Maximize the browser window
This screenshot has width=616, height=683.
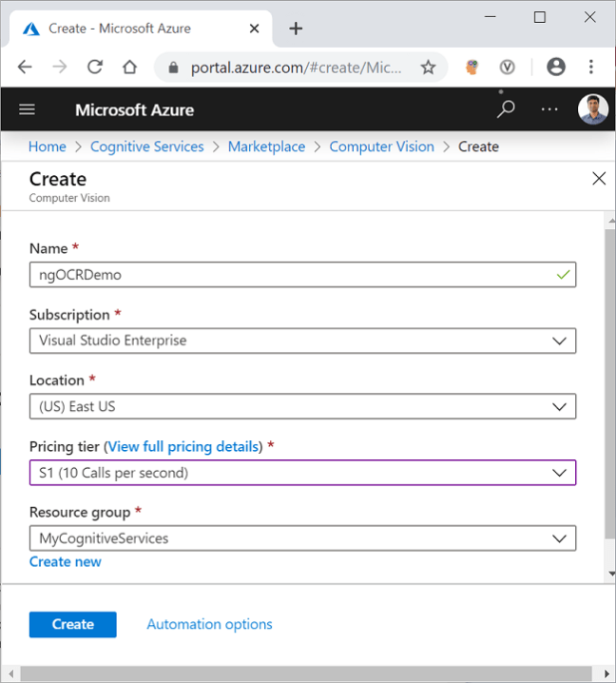540,17
